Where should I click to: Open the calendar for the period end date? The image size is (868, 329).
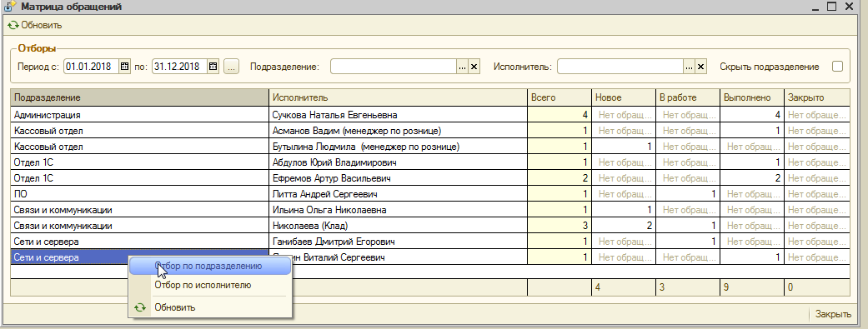[213, 67]
